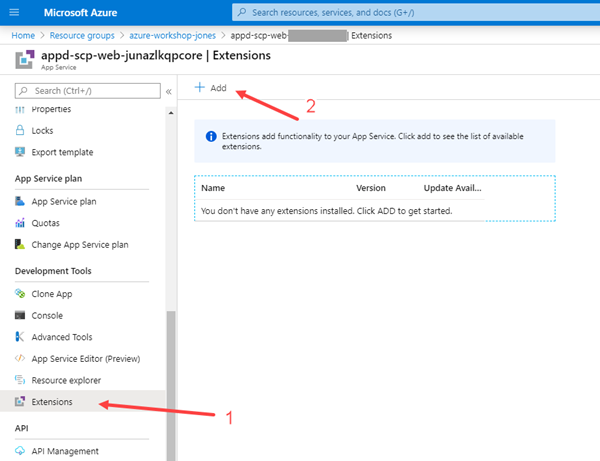The height and width of the screenshot is (461, 600).
Task: Collapse the sidebar with double chevron
Action: click(168, 90)
